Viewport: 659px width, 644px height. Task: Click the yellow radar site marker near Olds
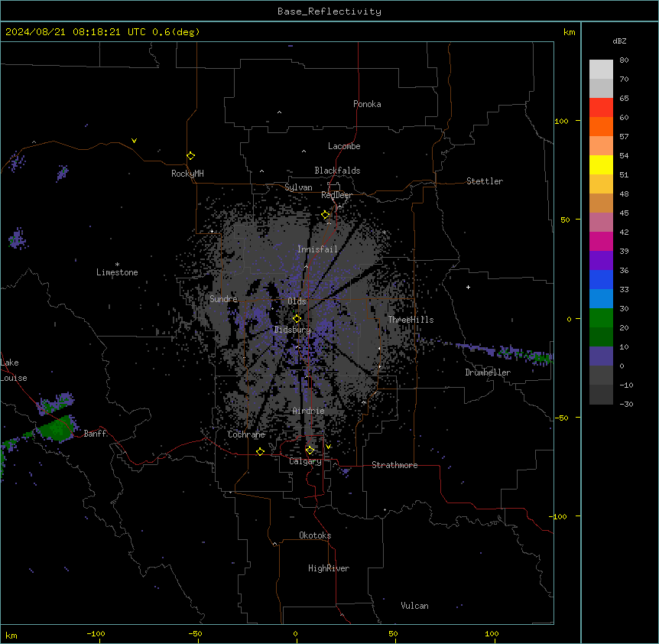(297, 319)
